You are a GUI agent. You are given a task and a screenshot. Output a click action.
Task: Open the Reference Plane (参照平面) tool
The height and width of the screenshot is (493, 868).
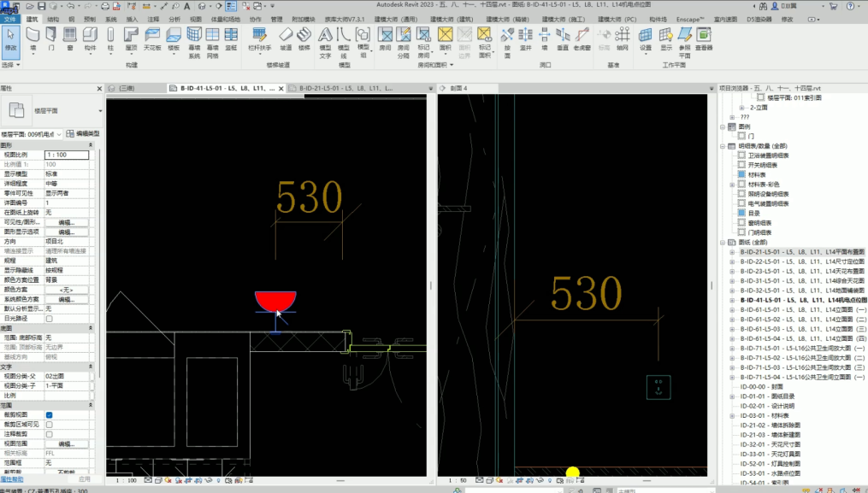(x=683, y=39)
